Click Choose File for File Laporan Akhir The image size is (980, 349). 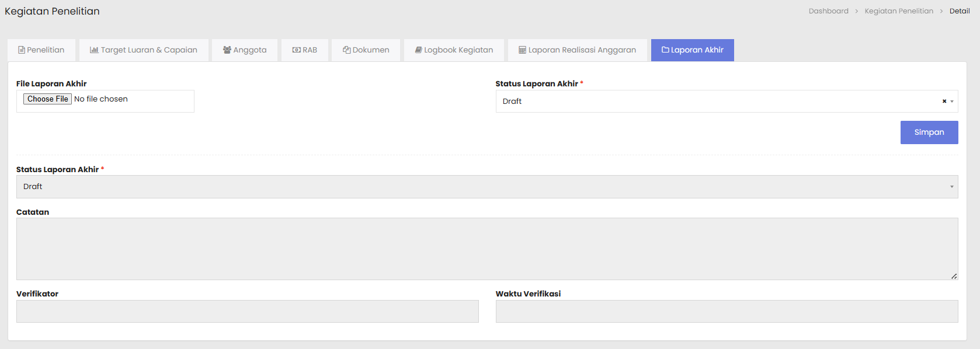47,99
